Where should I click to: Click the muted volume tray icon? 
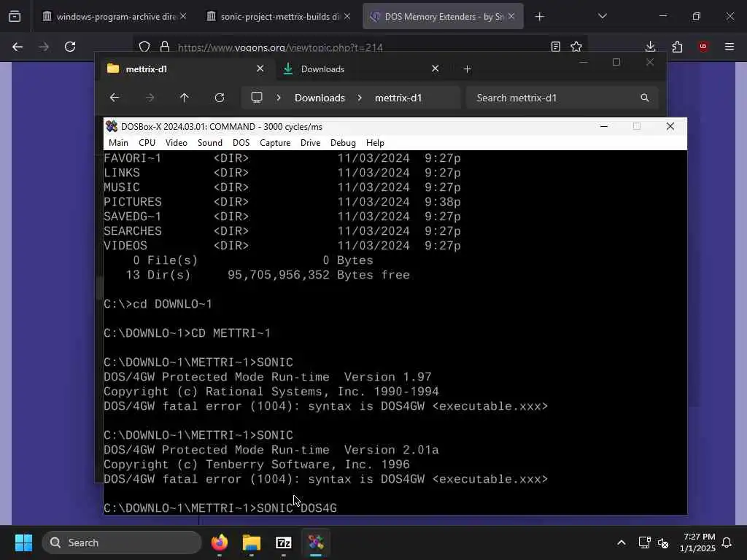point(663,542)
